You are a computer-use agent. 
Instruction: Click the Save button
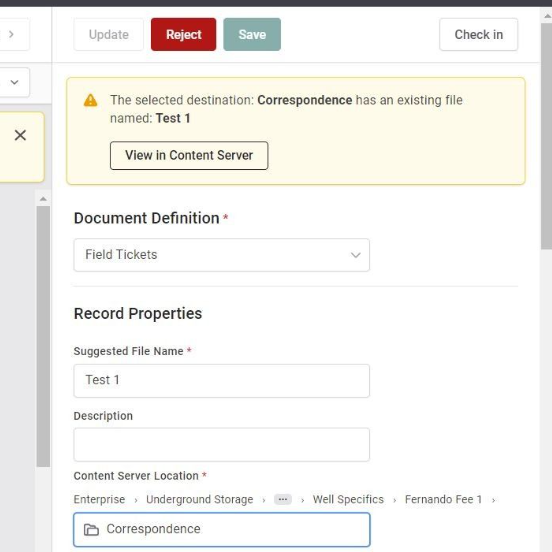[x=252, y=34]
